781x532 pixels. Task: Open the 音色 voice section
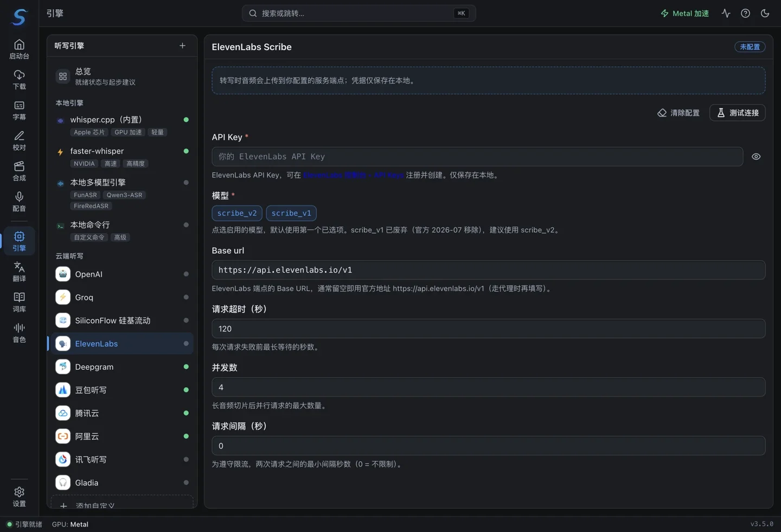(19, 332)
